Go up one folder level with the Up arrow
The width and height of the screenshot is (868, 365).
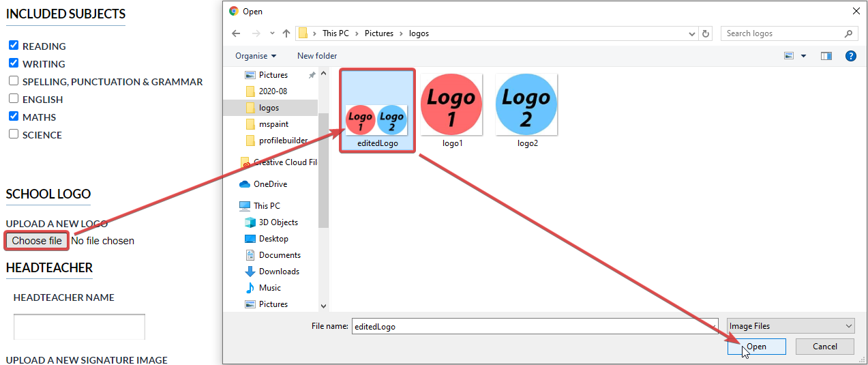point(286,33)
